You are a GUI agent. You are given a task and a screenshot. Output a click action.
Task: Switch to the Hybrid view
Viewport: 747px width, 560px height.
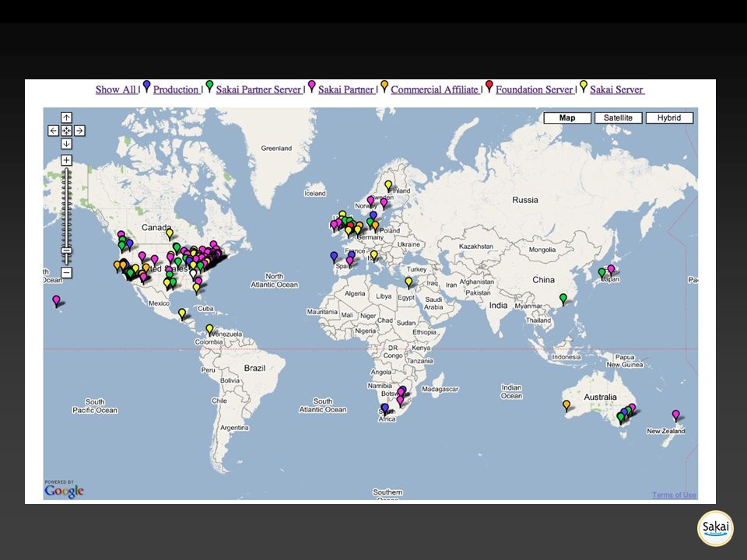pyautogui.click(x=669, y=117)
